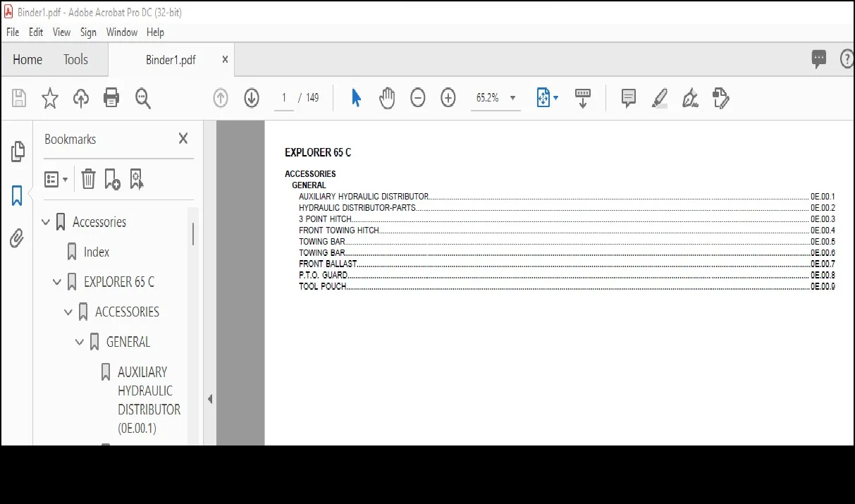Open the Sign document pen tool
This screenshot has width=855, height=504.
690,98
